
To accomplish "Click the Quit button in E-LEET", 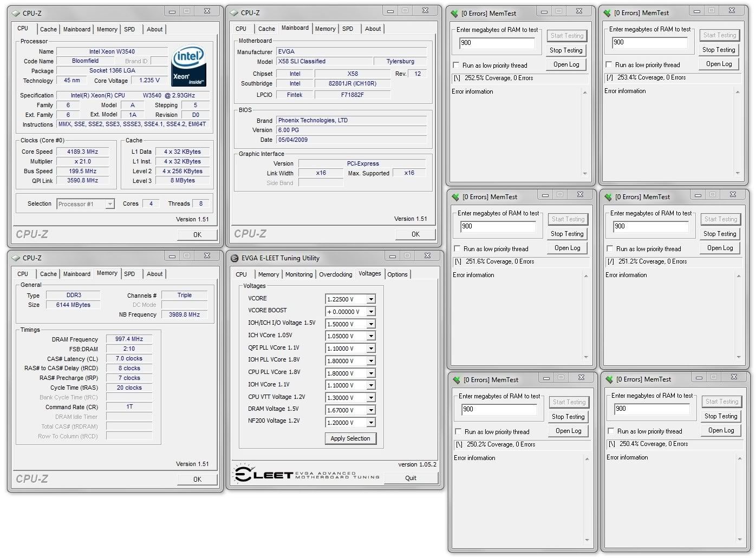I will [x=410, y=478].
